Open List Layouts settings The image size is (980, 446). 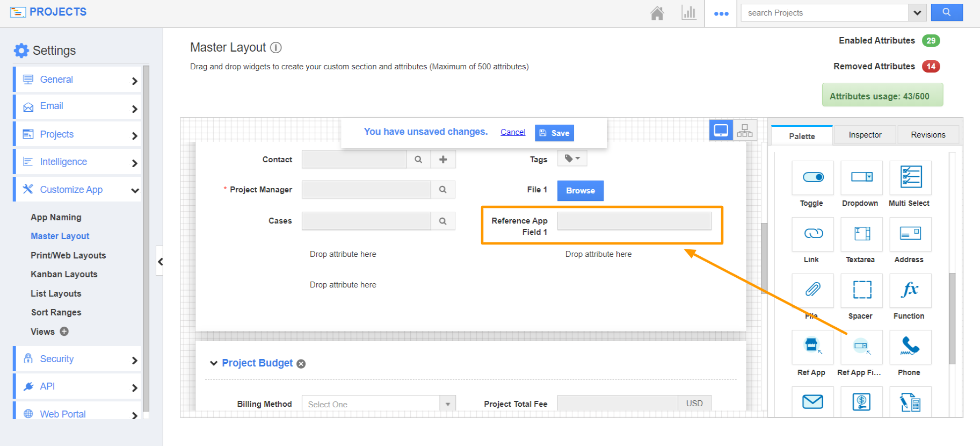(x=56, y=293)
